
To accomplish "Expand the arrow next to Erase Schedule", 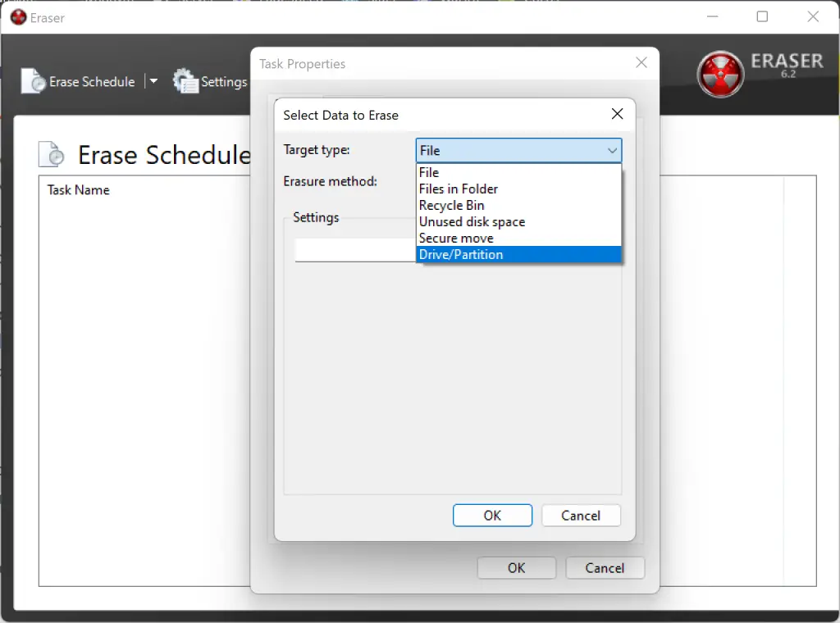I will pyautogui.click(x=153, y=81).
